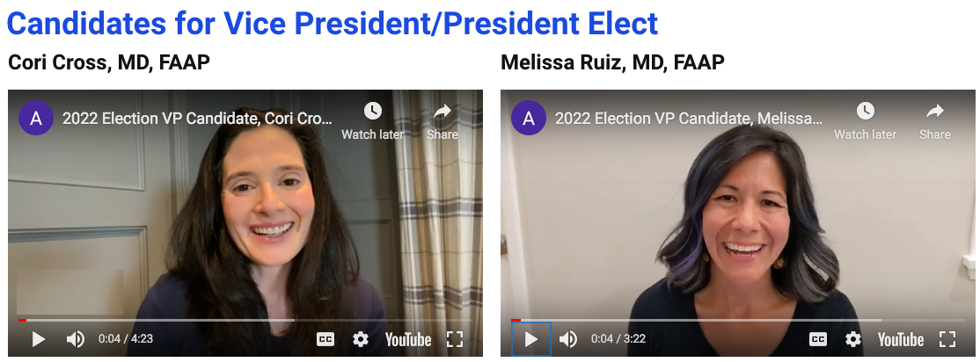Share the Melissa Ruiz video
Screen dimensions: 980x362
935,120
